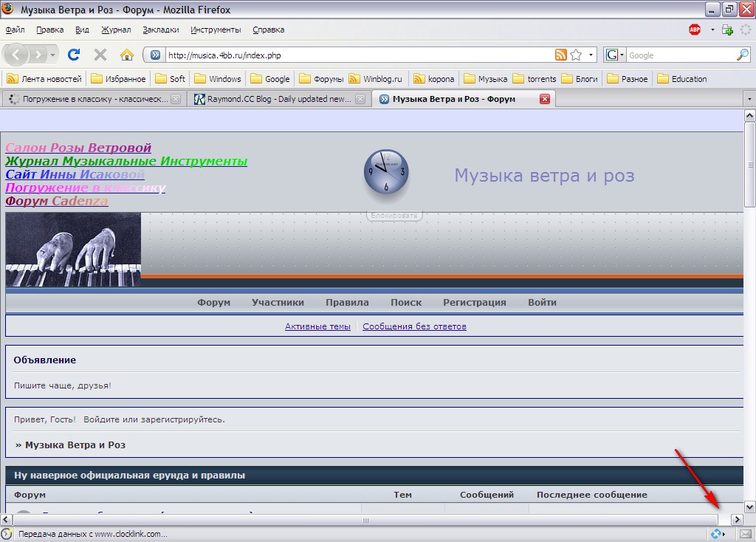Open the Лента новостей feed bookmark

pyautogui.click(x=44, y=78)
